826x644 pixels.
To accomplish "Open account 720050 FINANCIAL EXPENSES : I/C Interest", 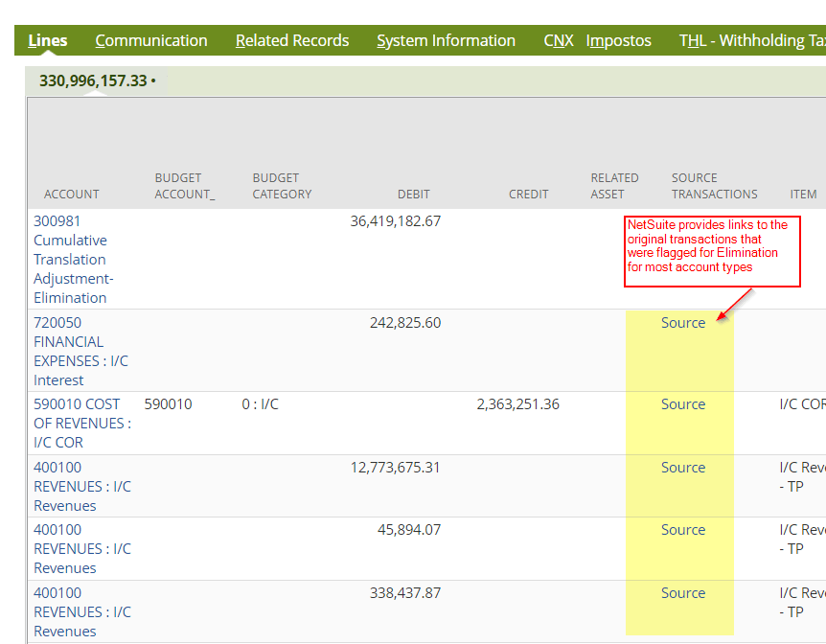I will click(x=80, y=351).
